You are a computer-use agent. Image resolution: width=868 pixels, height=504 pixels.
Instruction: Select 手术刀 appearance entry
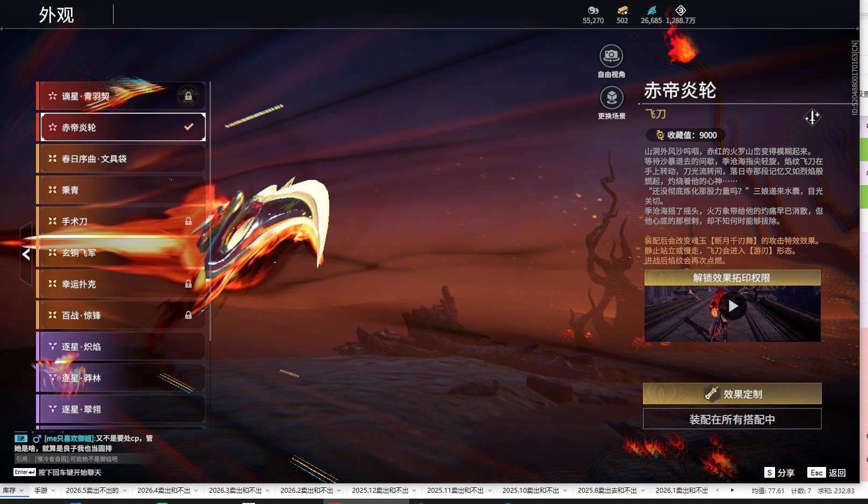pyautogui.click(x=121, y=221)
